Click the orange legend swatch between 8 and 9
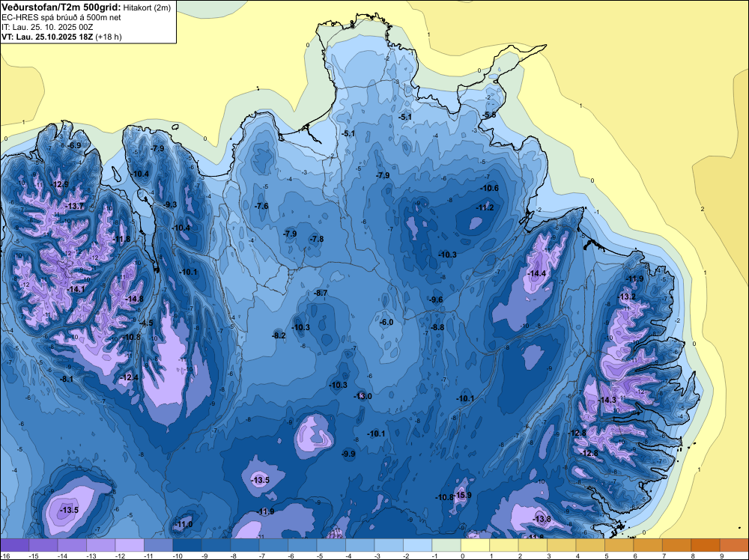The image size is (749, 560). [706, 545]
